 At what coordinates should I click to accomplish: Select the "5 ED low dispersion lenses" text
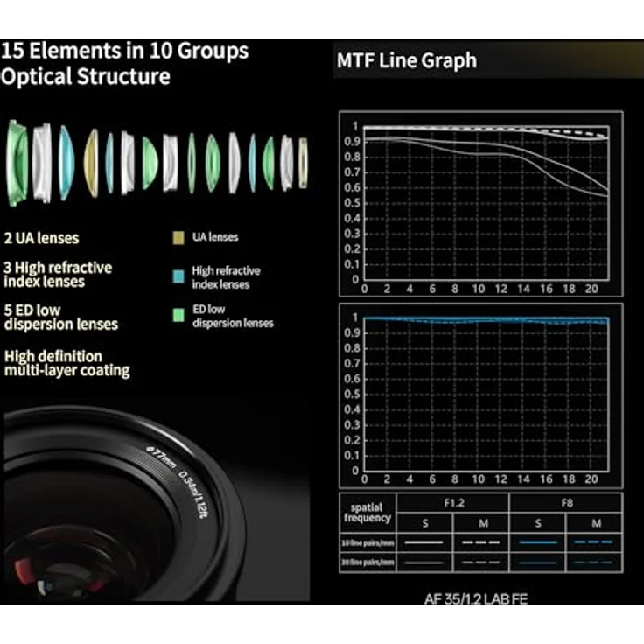(60, 317)
